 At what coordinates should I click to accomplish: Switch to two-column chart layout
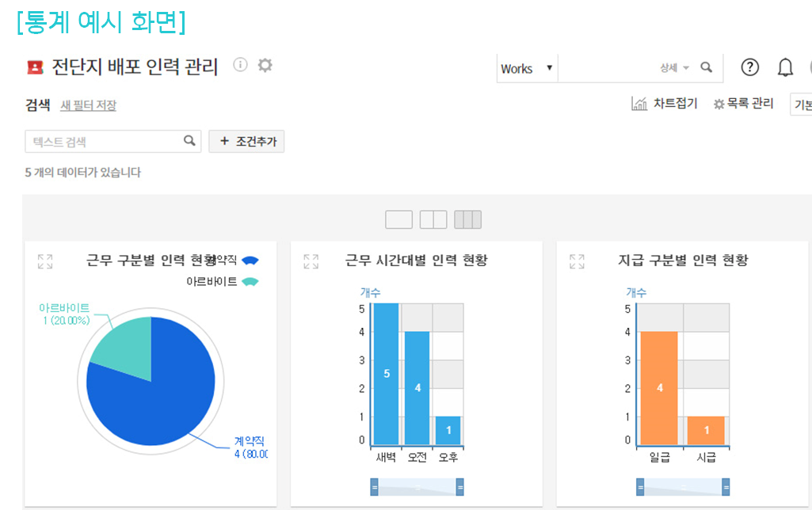(x=433, y=219)
